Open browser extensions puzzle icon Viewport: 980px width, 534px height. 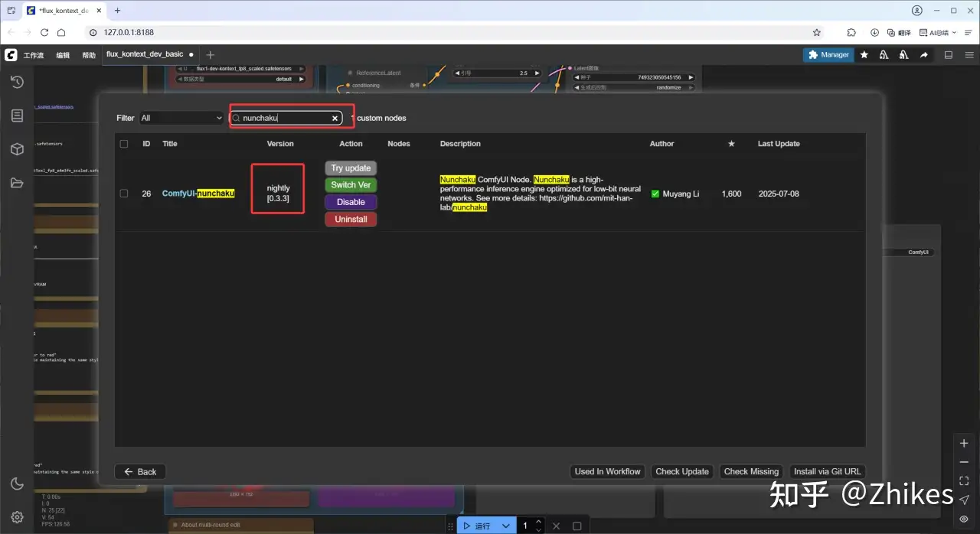point(851,33)
